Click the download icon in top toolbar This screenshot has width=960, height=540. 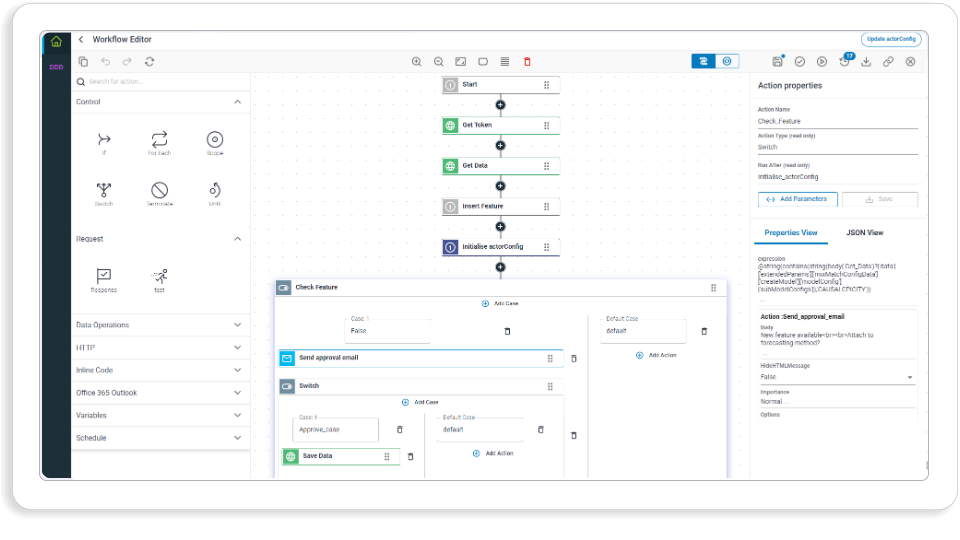click(866, 62)
